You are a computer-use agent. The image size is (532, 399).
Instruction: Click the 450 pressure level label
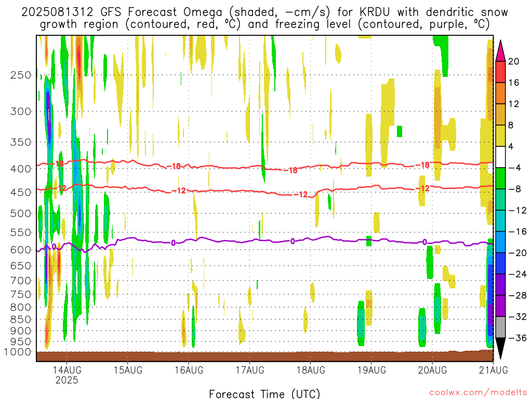coord(21,192)
